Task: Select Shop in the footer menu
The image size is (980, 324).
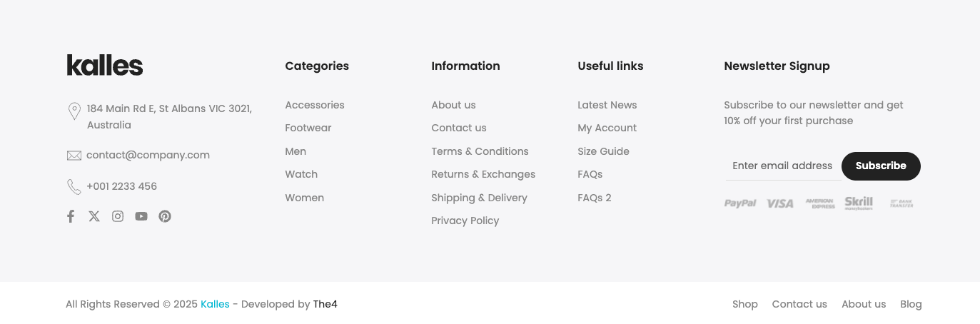Action: click(745, 304)
